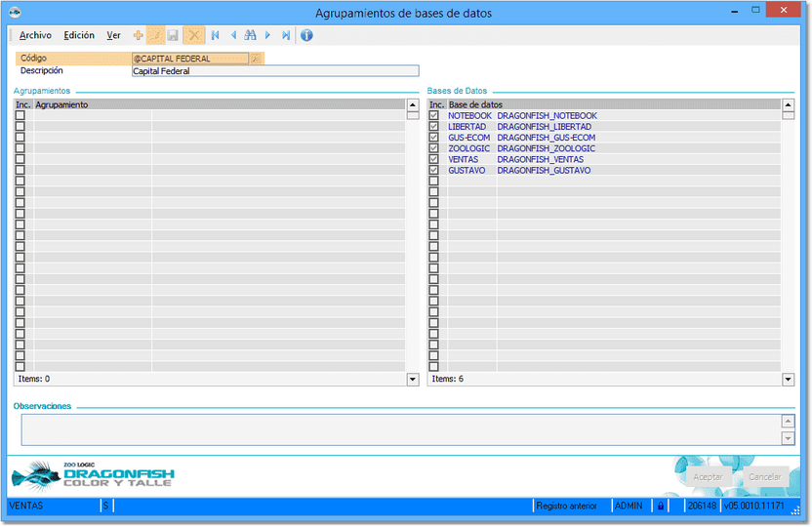The height and width of the screenshot is (527, 812).
Task: Click inside the Observaciones text area
Action: 401,429
